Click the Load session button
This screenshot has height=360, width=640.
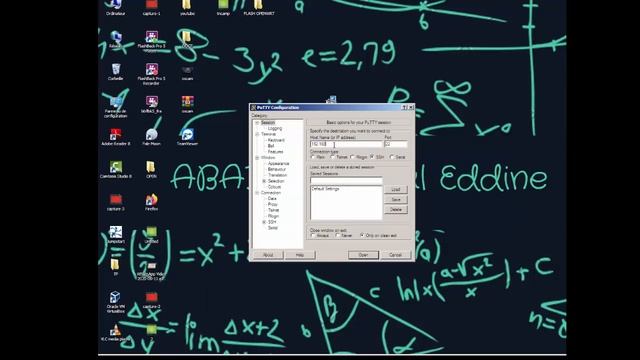pyautogui.click(x=396, y=190)
